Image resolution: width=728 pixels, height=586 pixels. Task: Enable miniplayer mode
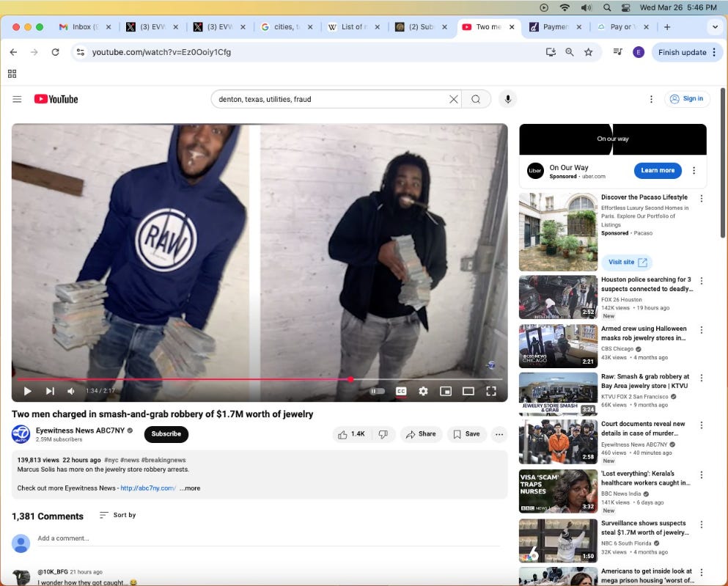pyautogui.click(x=446, y=392)
